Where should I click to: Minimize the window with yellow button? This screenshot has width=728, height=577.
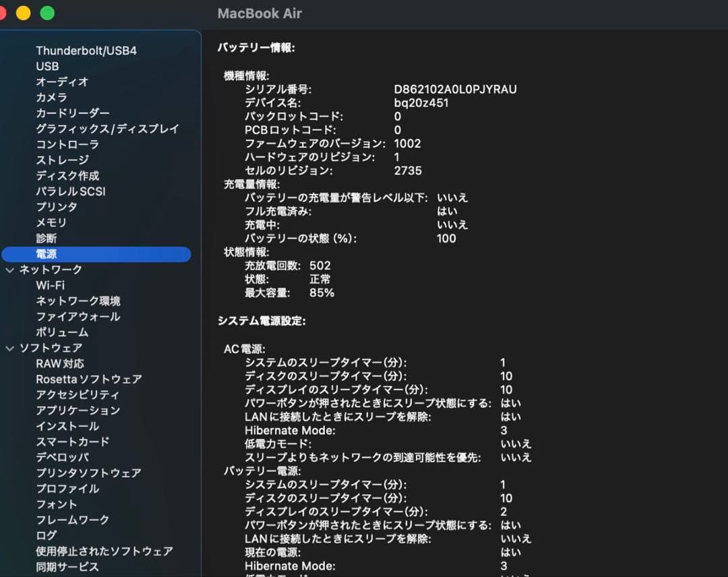pyautogui.click(x=23, y=13)
